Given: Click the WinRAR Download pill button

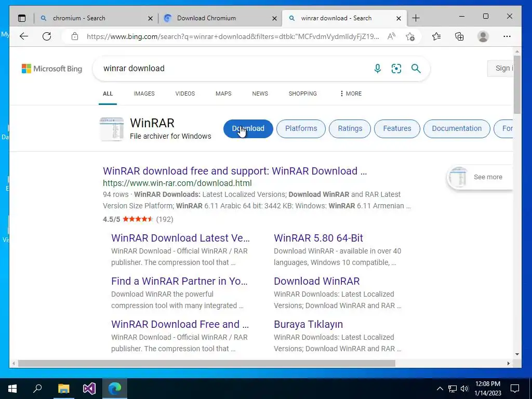Looking at the screenshot, I should click(x=248, y=129).
